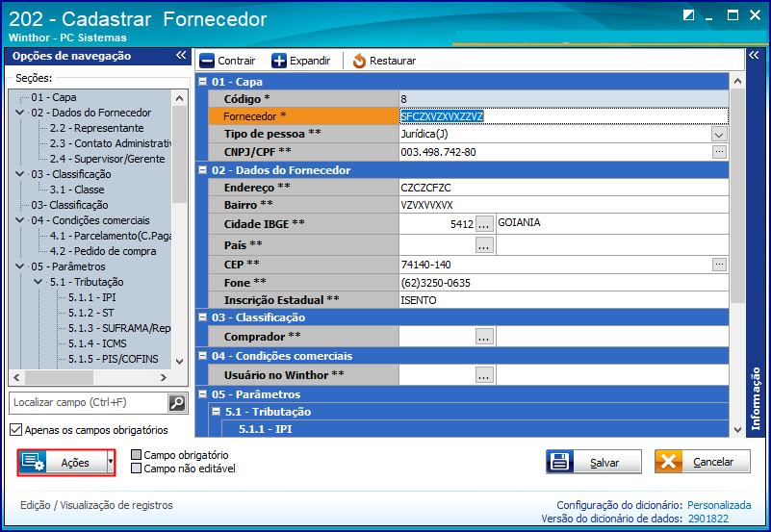771x532 pixels.
Task: Click sections tree horizontal scrollbar thumb
Action: 59,377
